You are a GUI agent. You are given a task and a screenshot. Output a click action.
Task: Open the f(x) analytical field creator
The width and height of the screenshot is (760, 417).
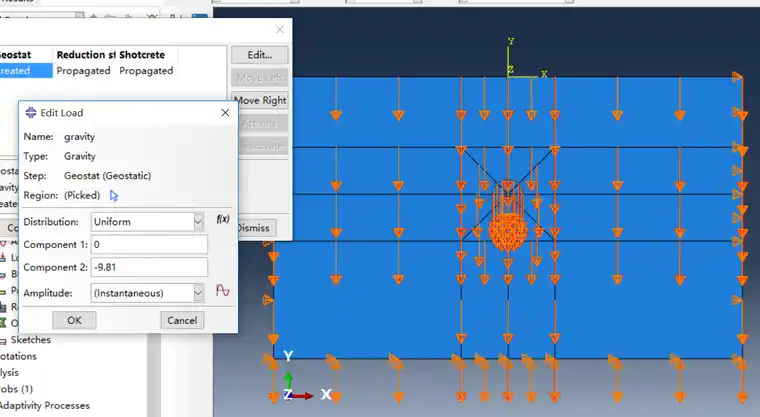(x=222, y=219)
